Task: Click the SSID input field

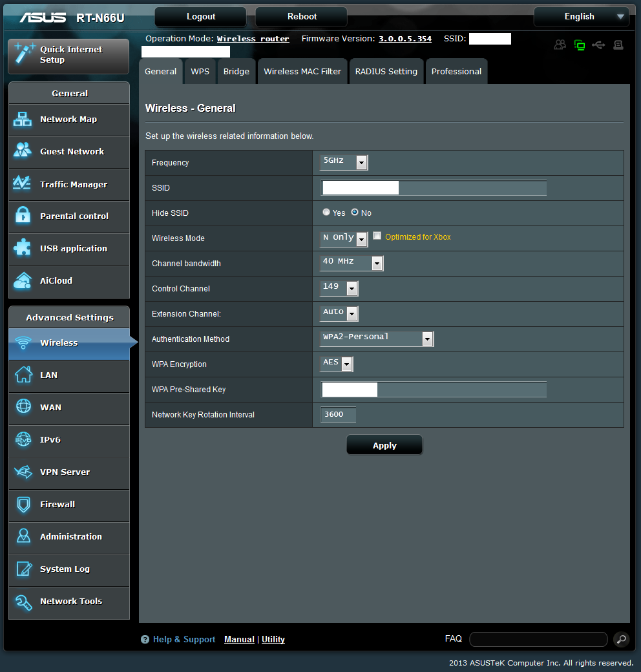Action: pos(433,188)
